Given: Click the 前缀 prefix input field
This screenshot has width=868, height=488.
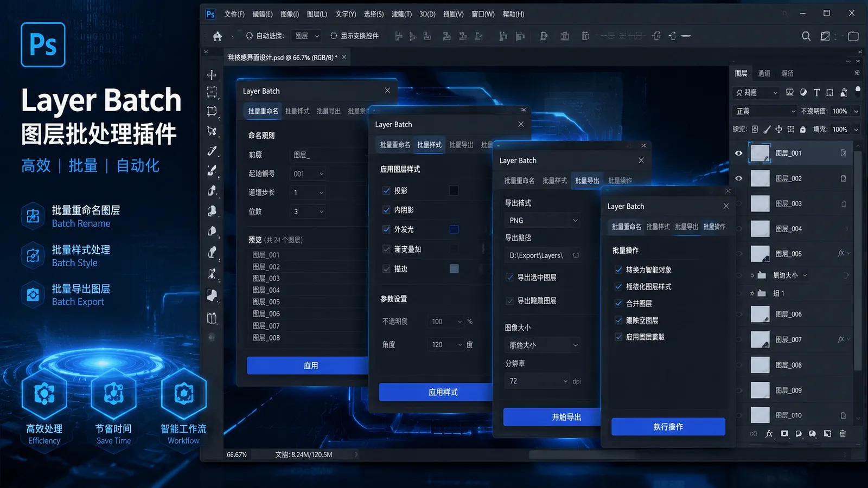Looking at the screenshot, I should [x=328, y=155].
